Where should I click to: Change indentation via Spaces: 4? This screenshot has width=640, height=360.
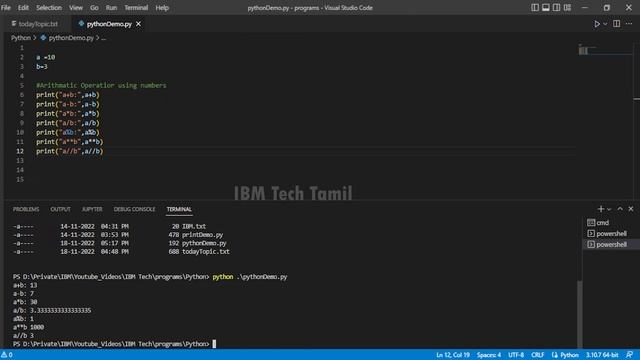tap(489, 355)
